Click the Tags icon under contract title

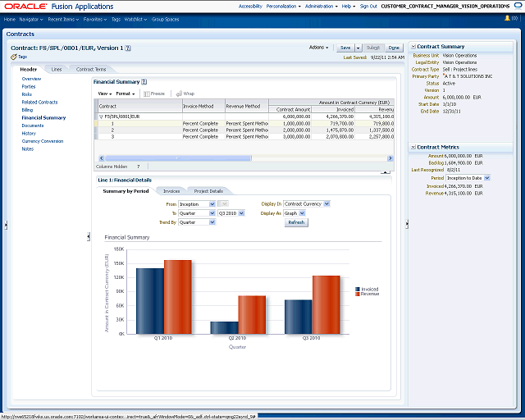point(14,57)
